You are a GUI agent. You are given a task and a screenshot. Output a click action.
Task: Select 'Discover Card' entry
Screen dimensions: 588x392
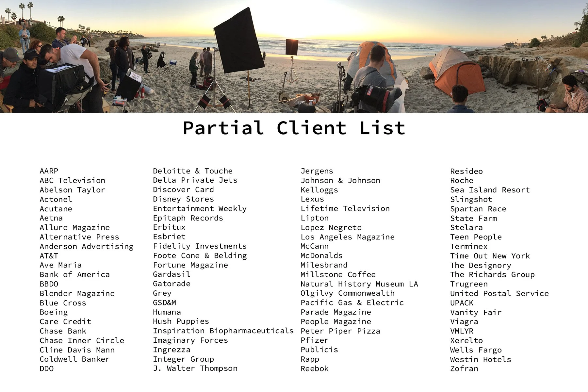(184, 189)
